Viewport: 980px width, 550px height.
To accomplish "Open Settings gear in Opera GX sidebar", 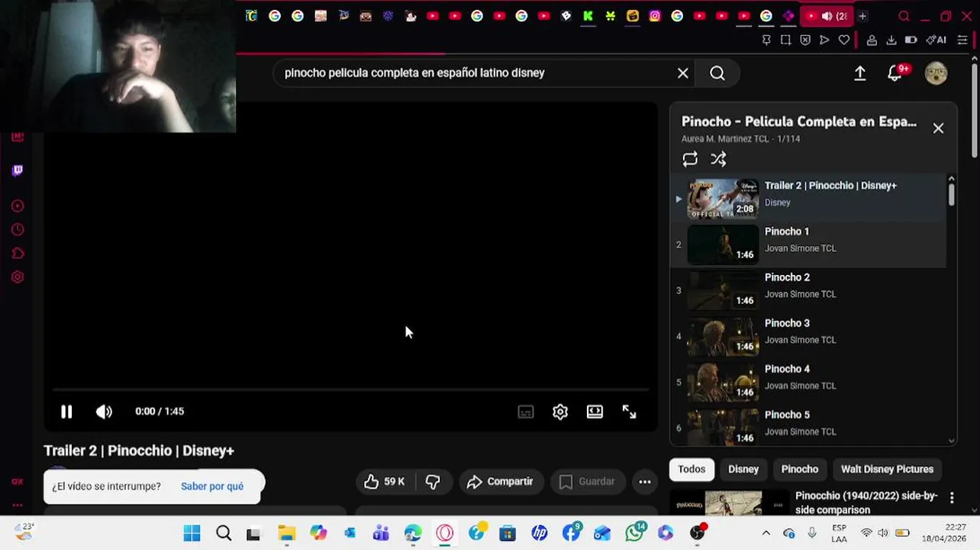I will [x=17, y=277].
